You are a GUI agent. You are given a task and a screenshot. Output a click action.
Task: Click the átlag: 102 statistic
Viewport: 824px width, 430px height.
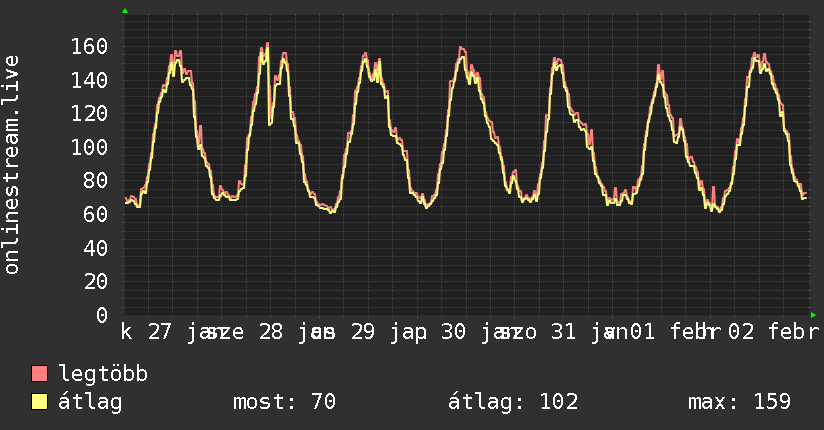513,402
